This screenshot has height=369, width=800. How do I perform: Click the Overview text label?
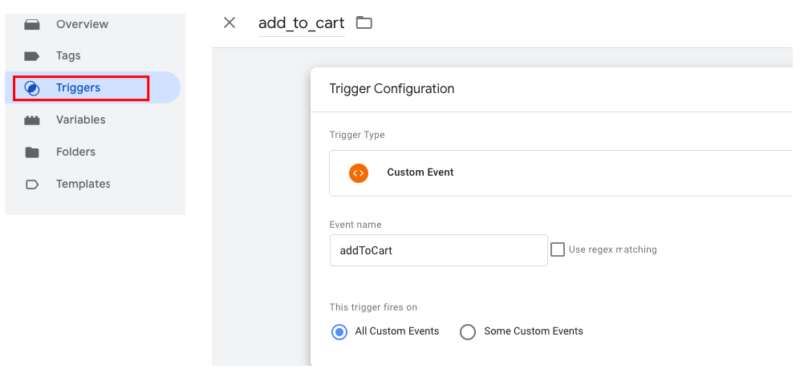click(82, 24)
